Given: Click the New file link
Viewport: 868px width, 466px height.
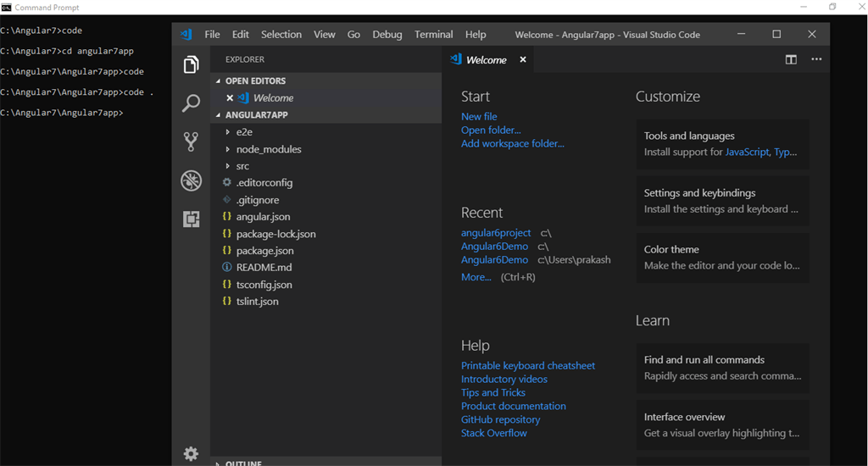Looking at the screenshot, I should [479, 116].
